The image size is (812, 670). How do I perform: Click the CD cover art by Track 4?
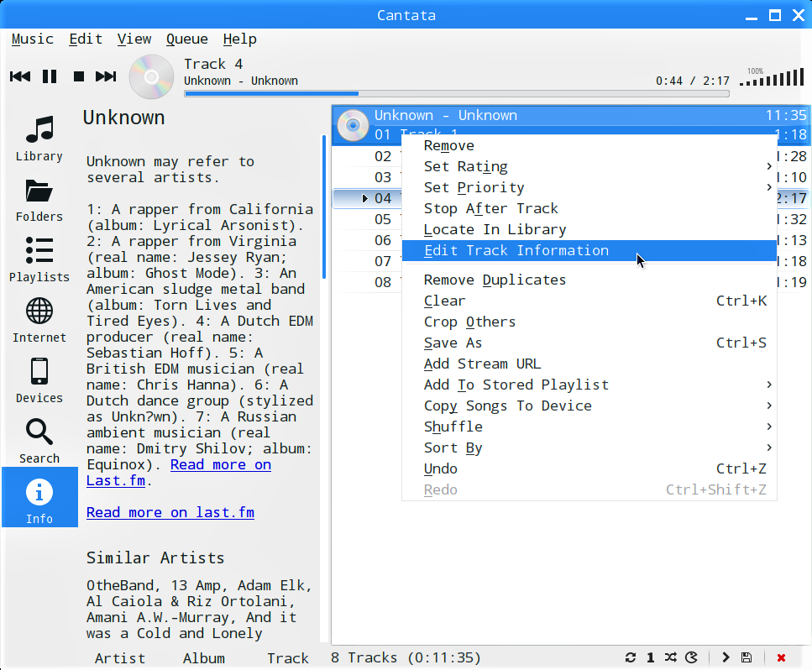151,76
